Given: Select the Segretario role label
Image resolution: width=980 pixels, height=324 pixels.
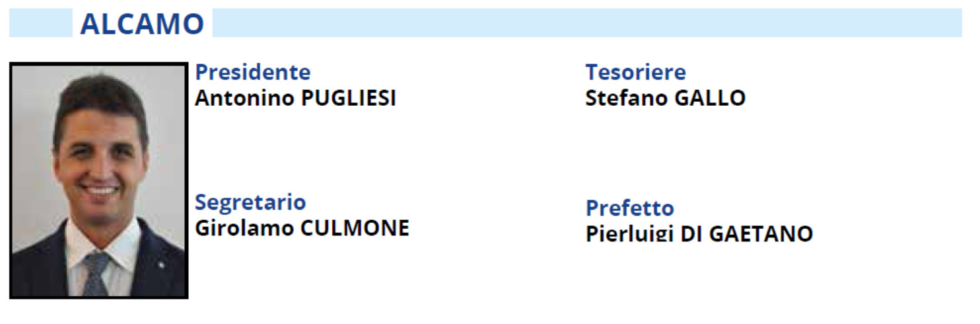Looking at the screenshot, I should [250, 202].
